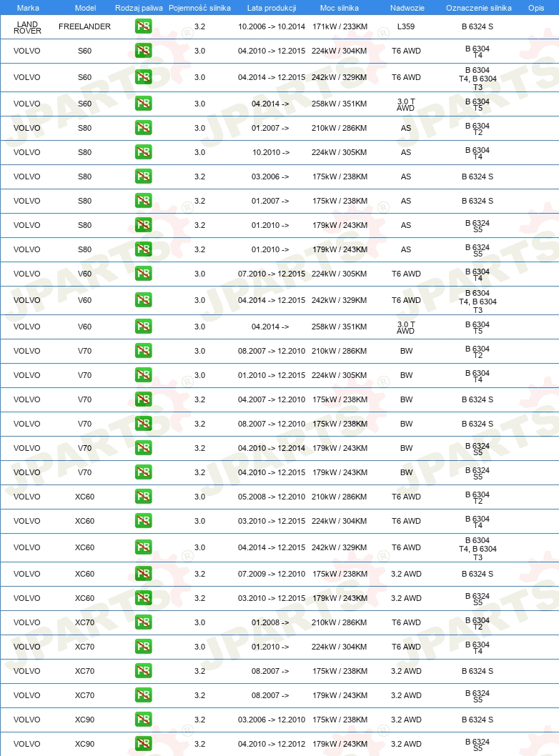Viewport: 559px width, 756px height.
Task: Click the Rodzaj paliwa column header
Action: click(x=139, y=8)
